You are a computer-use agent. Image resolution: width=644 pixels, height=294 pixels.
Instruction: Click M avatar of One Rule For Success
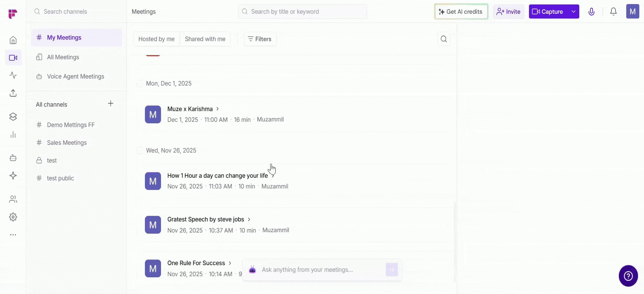click(153, 269)
